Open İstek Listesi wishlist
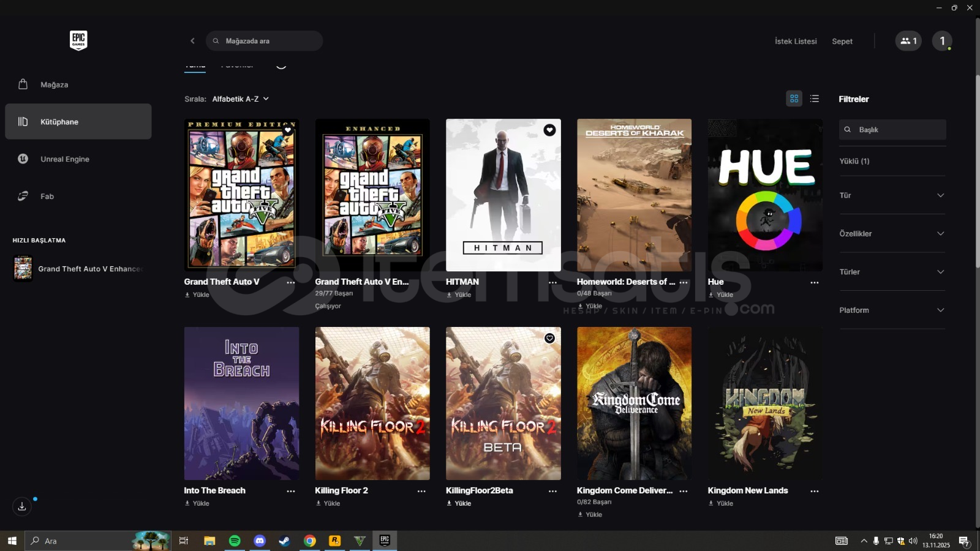 (796, 41)
